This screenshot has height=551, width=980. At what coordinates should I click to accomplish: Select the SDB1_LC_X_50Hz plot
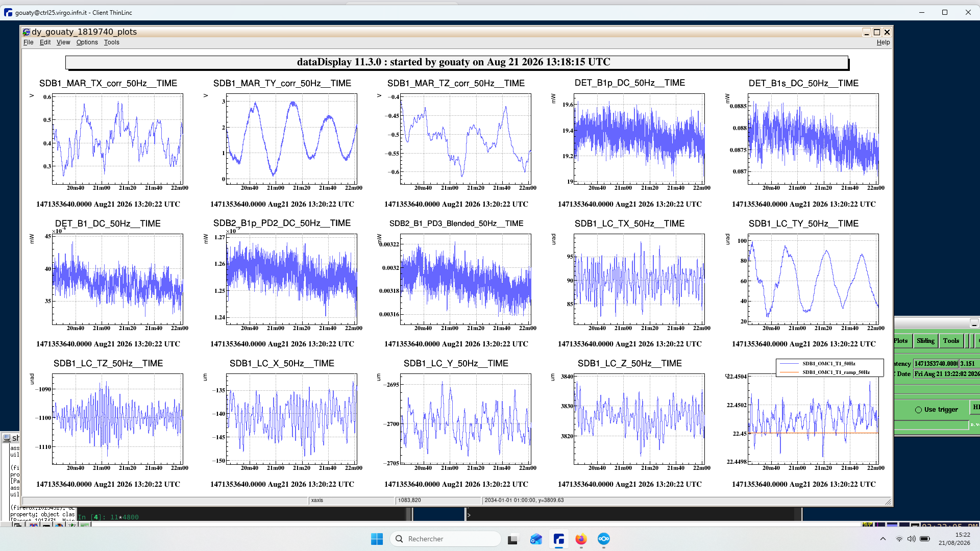click(291, 419)
